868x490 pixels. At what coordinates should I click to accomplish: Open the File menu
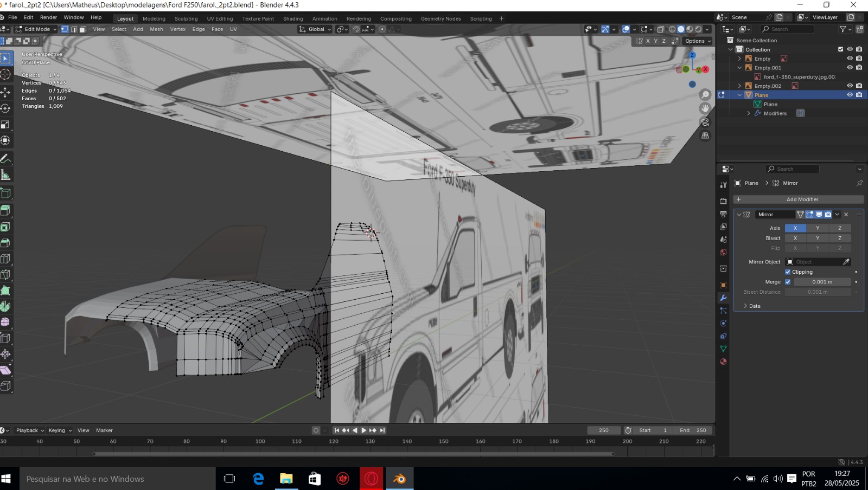[12, 17]
